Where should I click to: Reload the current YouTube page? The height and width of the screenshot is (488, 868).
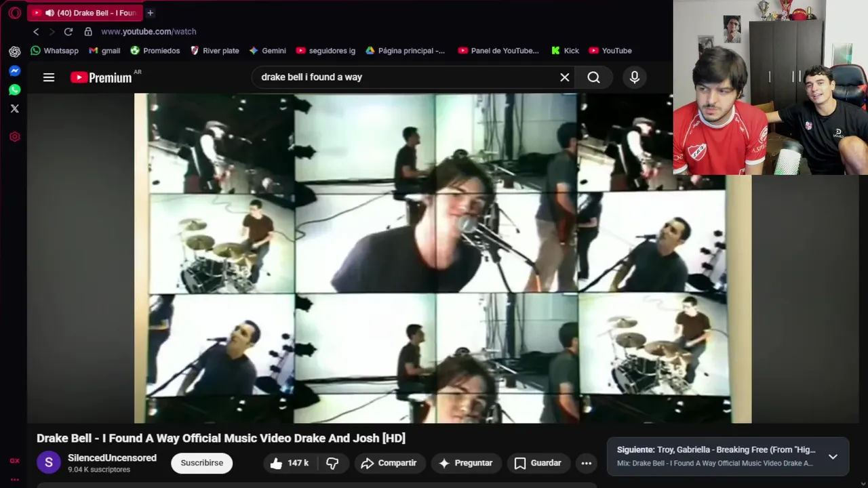[x=68, y=32]
